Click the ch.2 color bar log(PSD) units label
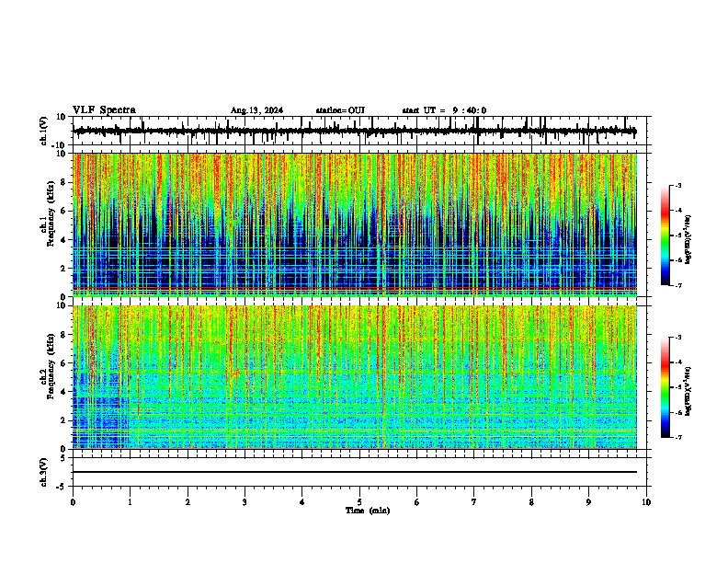The image size is (728, 563). (x=688, y=391)
